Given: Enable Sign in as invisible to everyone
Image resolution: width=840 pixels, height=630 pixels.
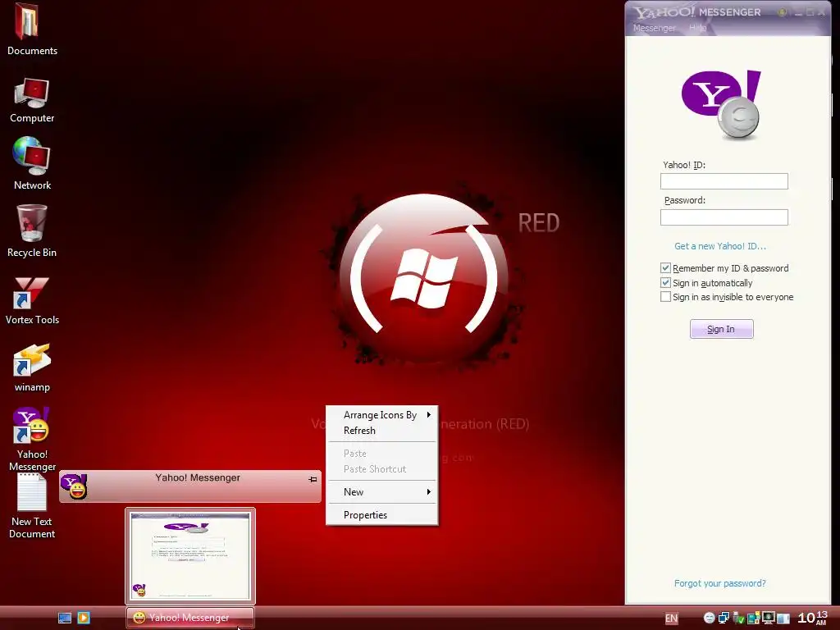Looking at the screenshot, I should click(x=665, y=296).
